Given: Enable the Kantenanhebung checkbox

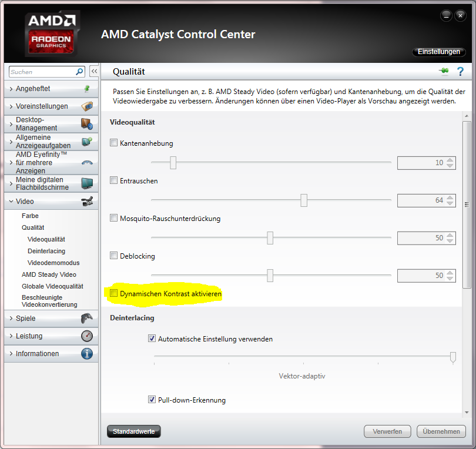Looking at the screenshot, I should point(113,143).
